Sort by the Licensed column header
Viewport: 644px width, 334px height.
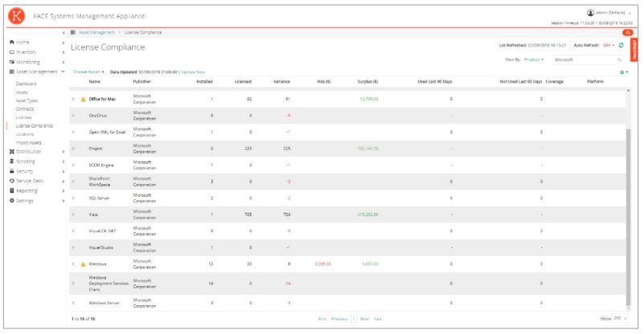(243, 82)
